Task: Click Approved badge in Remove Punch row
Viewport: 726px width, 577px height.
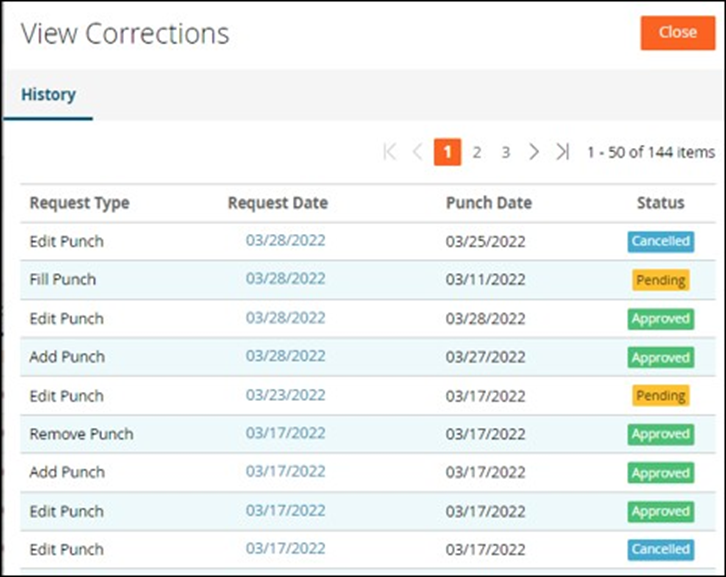Action: pos(661,434)
